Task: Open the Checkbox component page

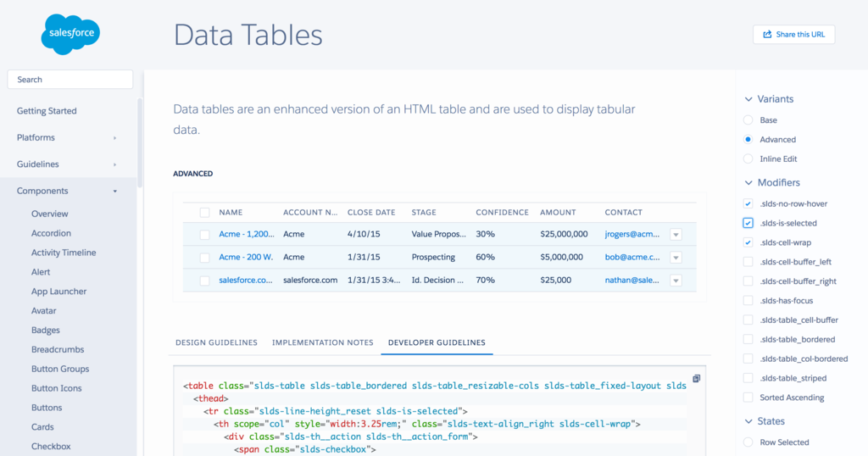Action: (x=51, y=446)
